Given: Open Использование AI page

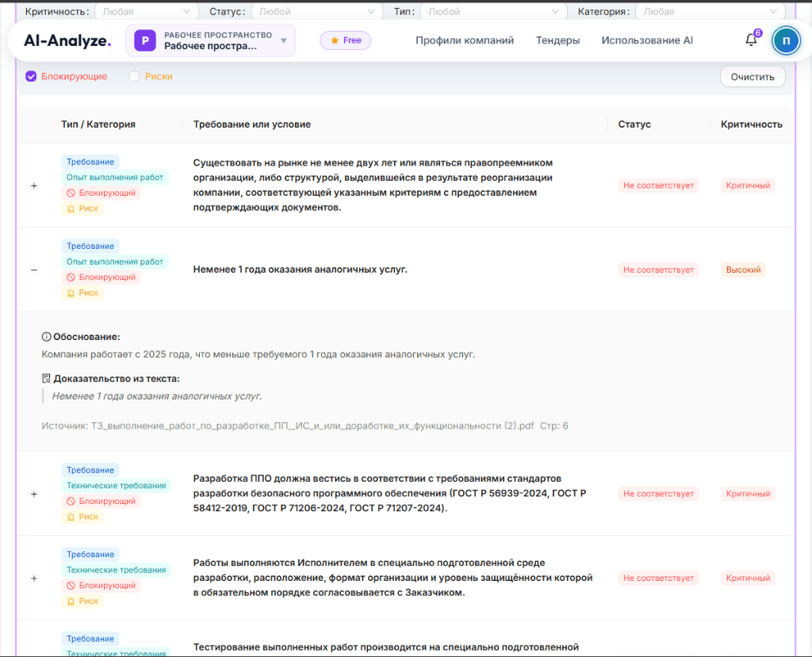Looking at the screenshot, I should tap(647, 40).
